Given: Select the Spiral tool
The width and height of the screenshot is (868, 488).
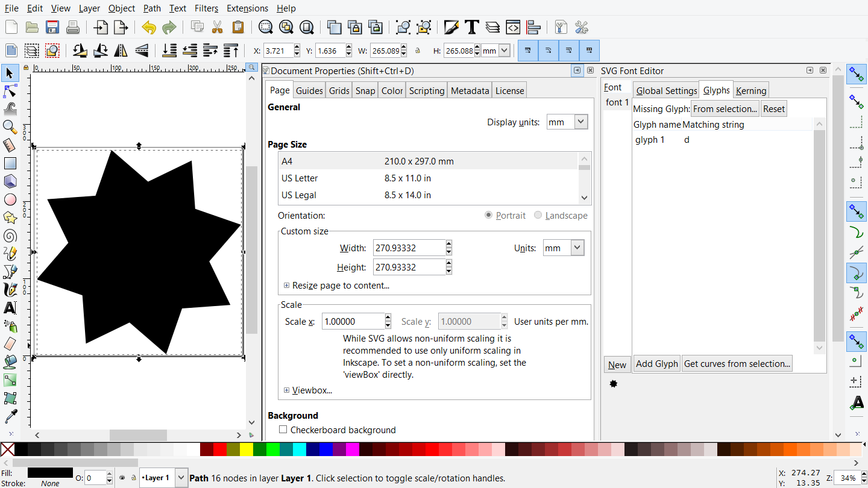Looking at the screenshot, I should [x=11, y=236].
